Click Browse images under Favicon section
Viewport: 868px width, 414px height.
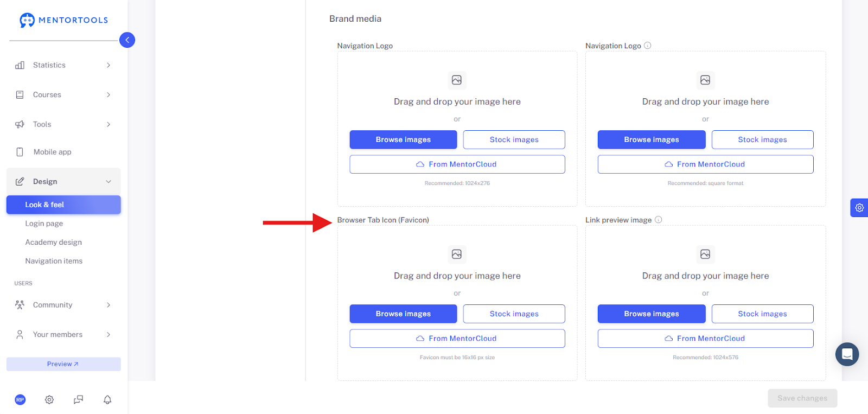click(403, 314)
